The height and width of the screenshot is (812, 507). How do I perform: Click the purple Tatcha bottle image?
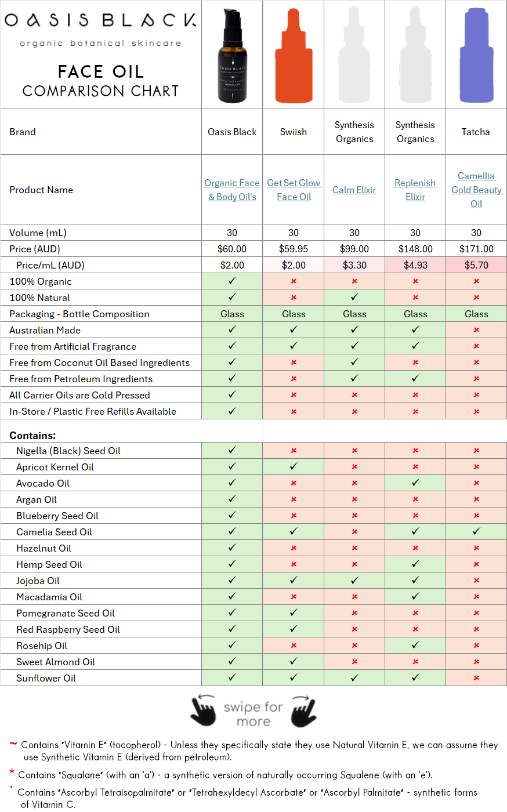[476, 56]
